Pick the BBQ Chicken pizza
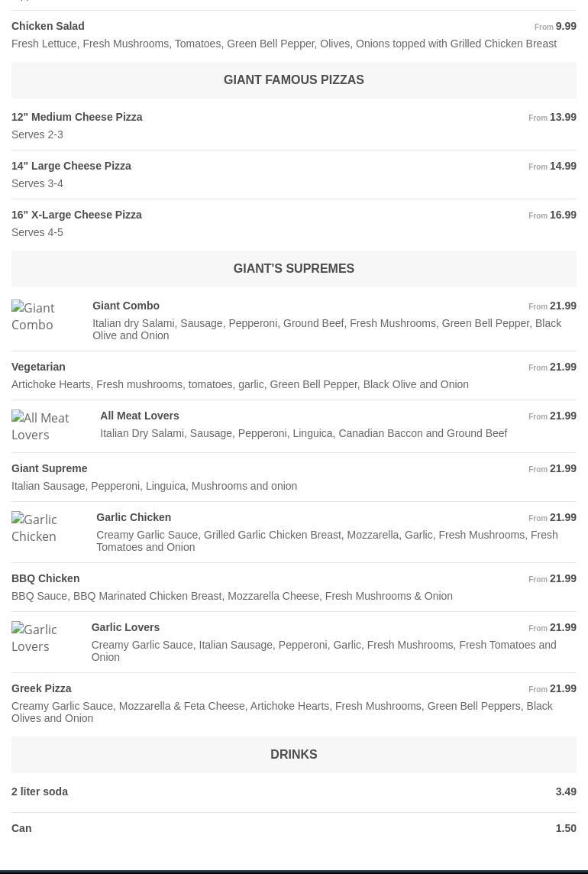The image size is (588, 874). [46, 578]
